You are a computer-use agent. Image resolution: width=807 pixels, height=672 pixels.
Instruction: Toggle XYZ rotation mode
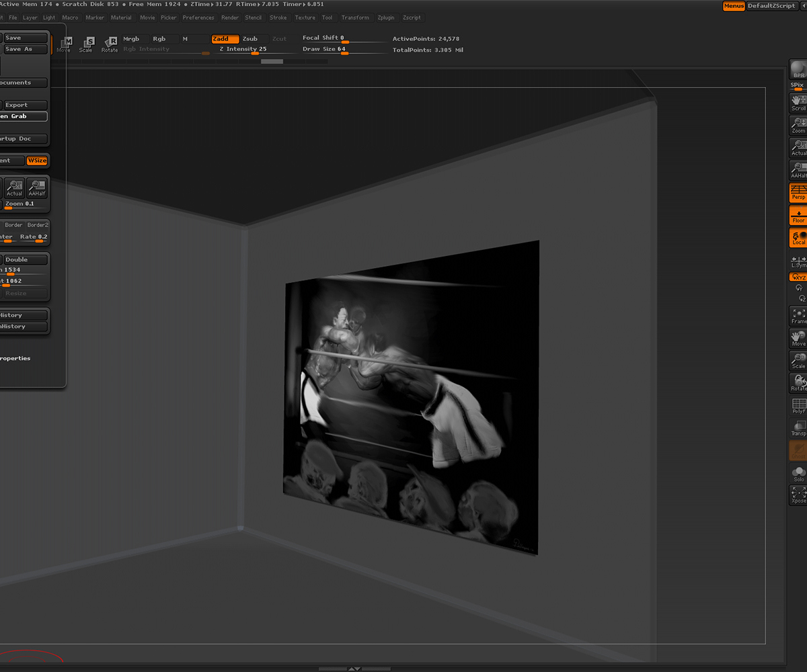tap(798, 277)
